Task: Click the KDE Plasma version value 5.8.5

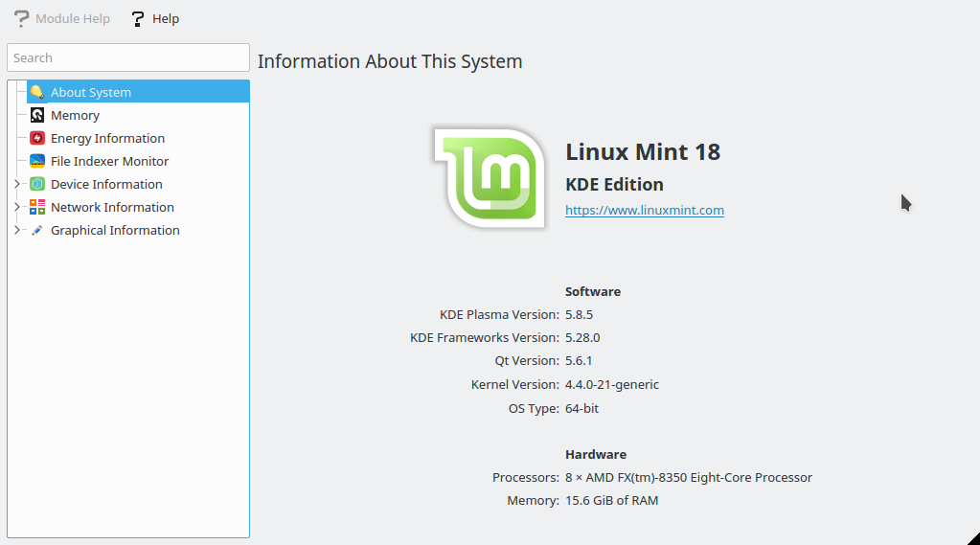Action: tap(579, 314)
